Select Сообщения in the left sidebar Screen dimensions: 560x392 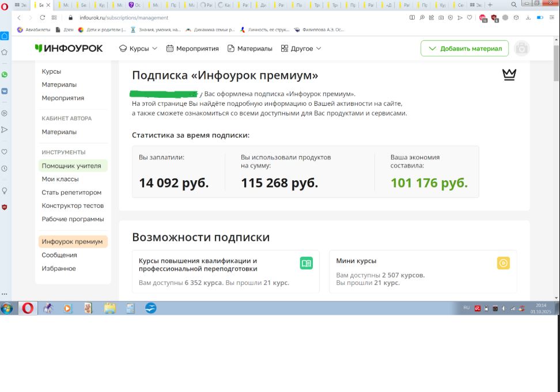[x=59, y=255]
